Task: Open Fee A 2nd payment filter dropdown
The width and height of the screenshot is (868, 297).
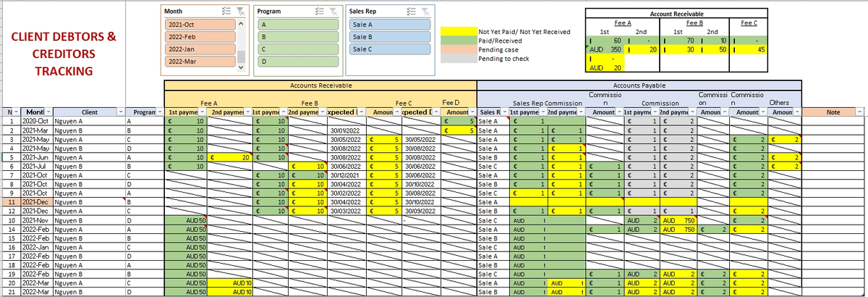Action: pyautogui.click(x=247, y=113)
